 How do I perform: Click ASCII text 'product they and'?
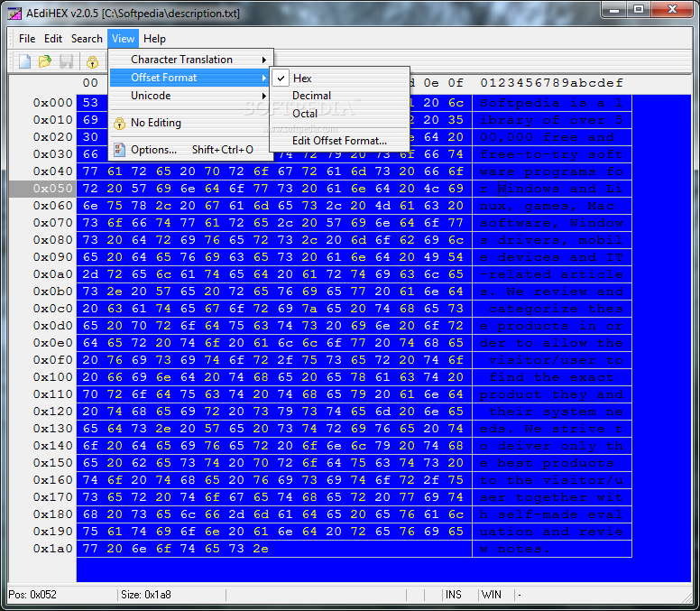click(551, 394)
